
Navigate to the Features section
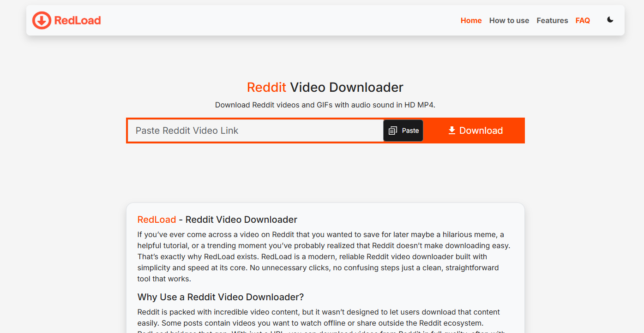coord(552,20)
